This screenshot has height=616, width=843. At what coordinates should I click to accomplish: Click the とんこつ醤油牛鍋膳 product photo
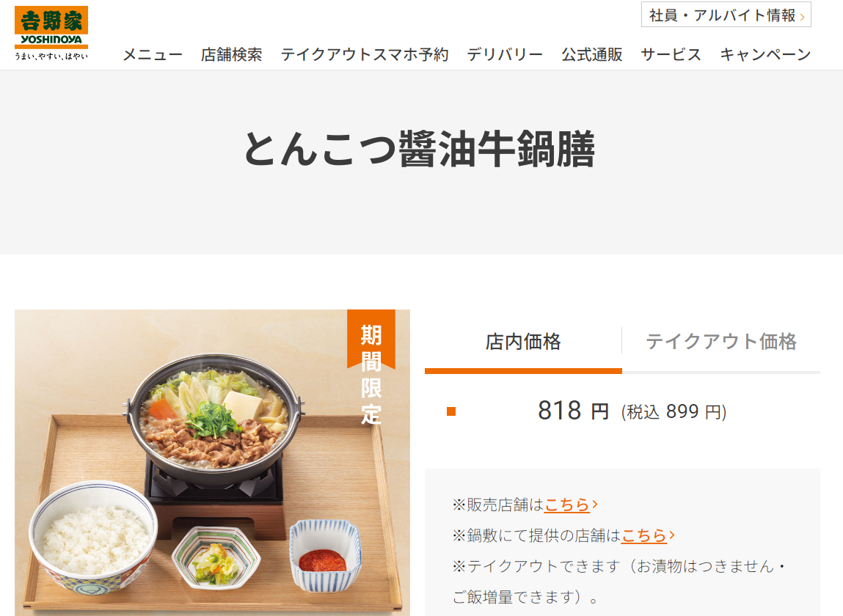[x=212, y=463]
